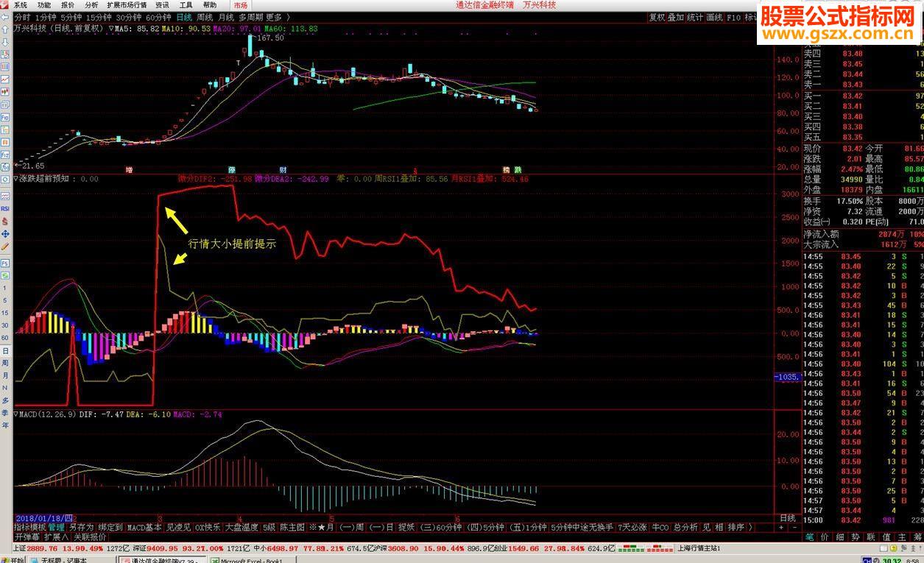Click the plus zoom button below axis

(x=781, y=527)
